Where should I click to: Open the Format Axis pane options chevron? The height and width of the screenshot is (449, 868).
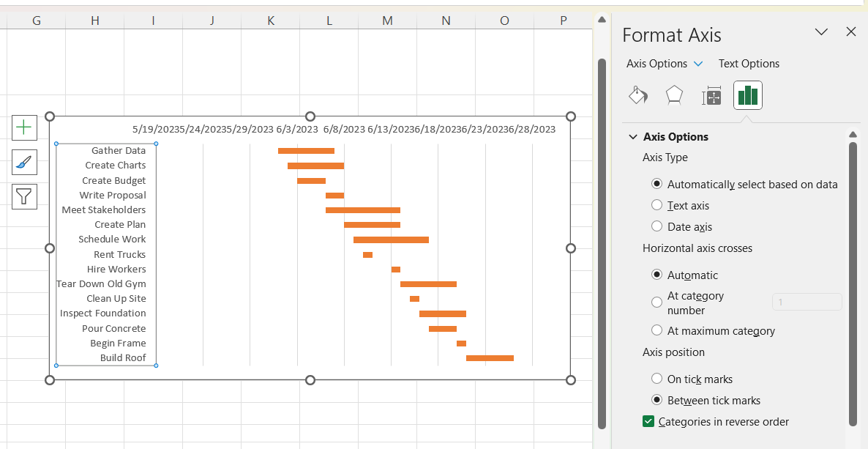click(821, 31)
